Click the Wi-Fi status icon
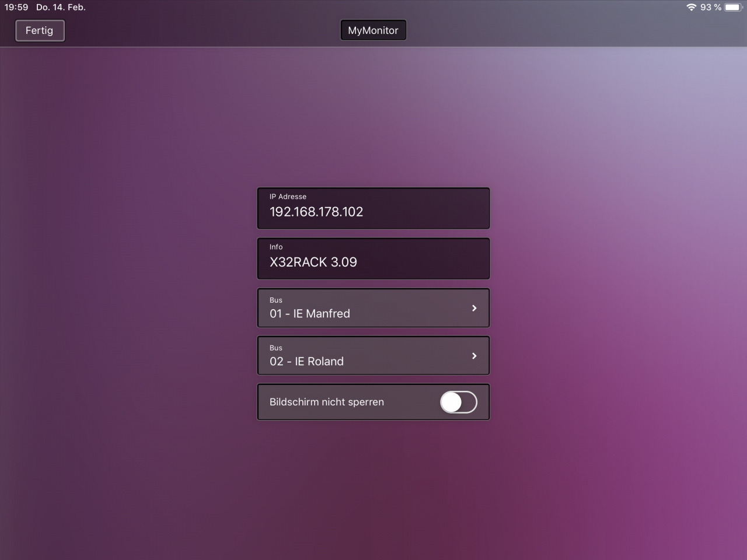Screen dimensions: 747x560 tap(692, 7)
